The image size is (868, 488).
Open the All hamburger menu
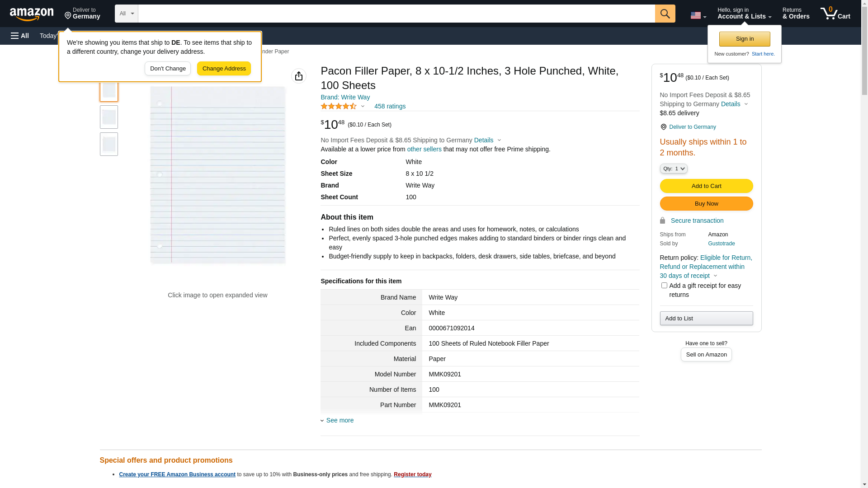tap(20, 36)
